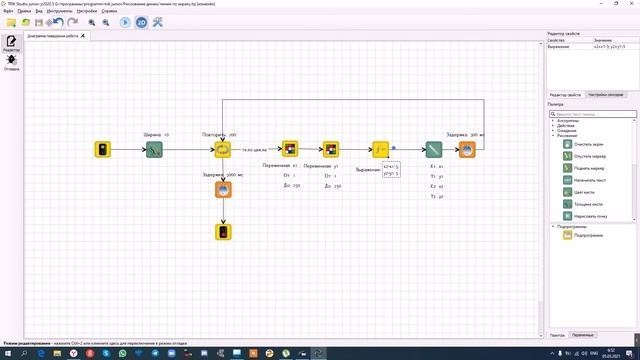
Task: Click the expression value cell in properties
Action: pos(615,47)
